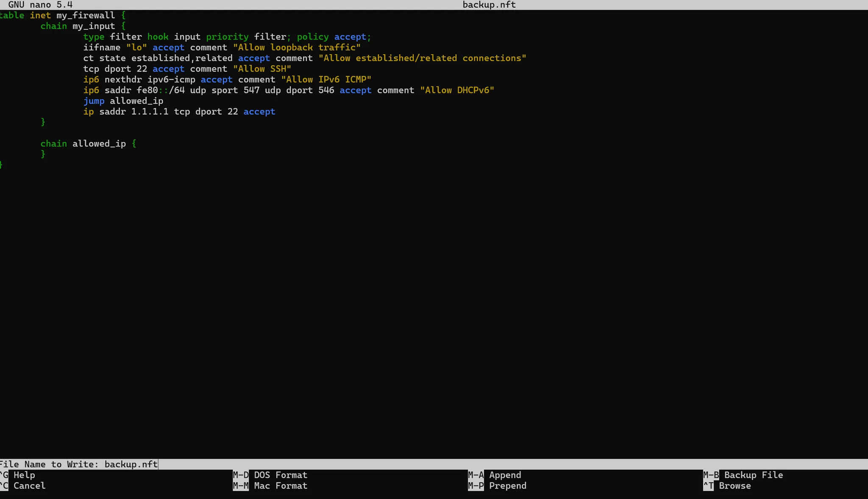Click the "Allow DHCPv6" comment text
This screenshot has height=499, width=868.
pyautogui.click(x=457, y=90)
